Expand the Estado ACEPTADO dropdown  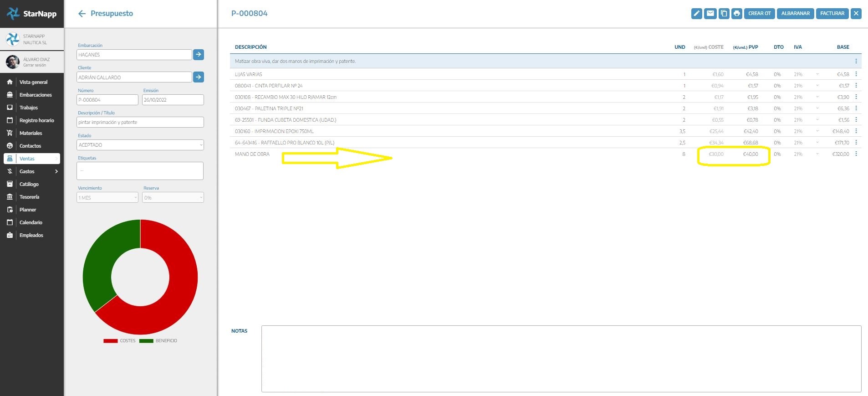point(140,145)
